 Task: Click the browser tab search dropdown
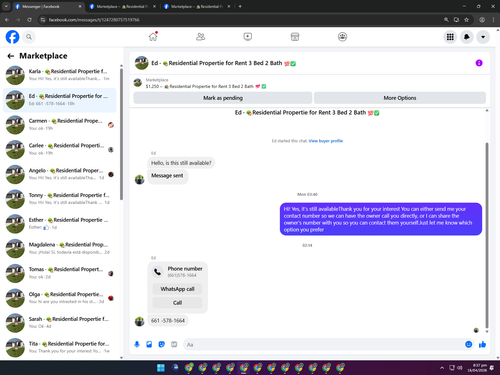coord(6,6)
